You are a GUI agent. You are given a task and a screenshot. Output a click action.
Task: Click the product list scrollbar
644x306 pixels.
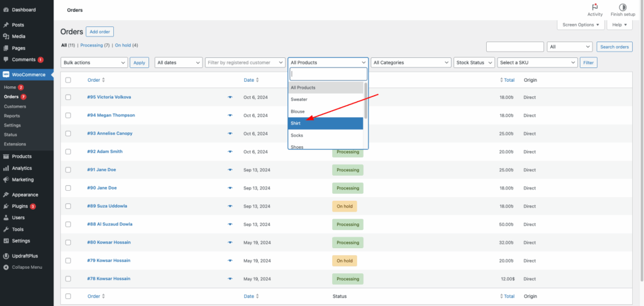(x=365, y=101)
